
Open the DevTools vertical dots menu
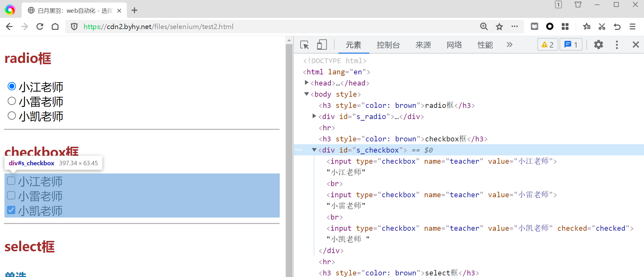pos(617,45)
